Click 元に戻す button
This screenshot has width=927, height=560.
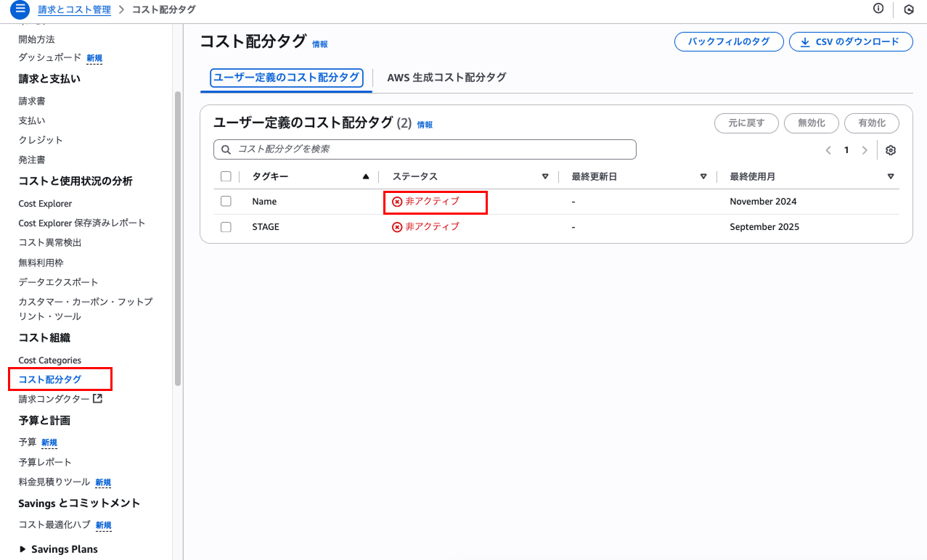pos(746,123)
